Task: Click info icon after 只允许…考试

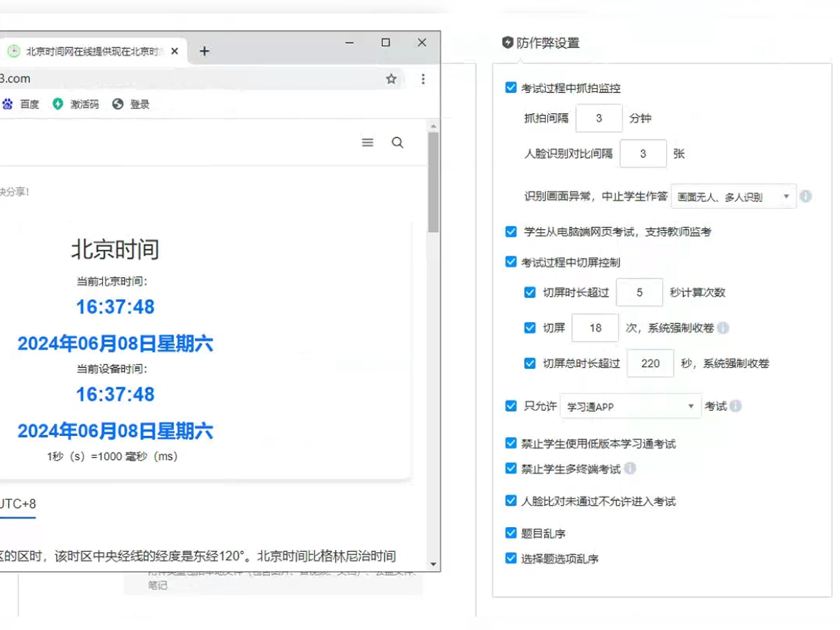Action: point(736,406)
